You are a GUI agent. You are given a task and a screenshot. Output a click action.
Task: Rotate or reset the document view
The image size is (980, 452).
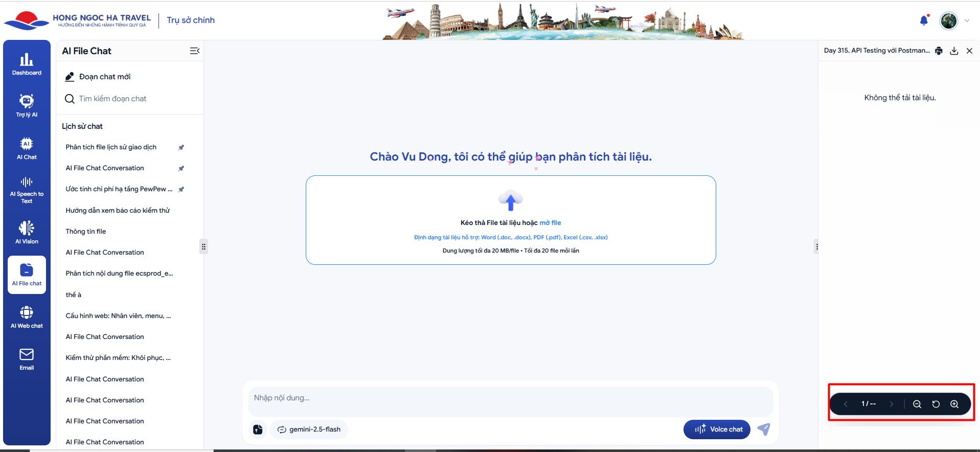pos(936,404)
